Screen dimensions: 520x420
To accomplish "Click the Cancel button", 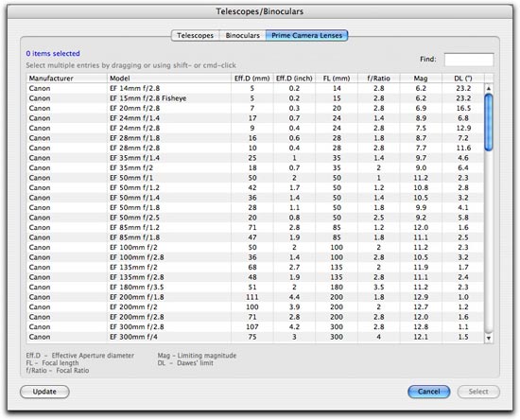I will click(429, 392).
